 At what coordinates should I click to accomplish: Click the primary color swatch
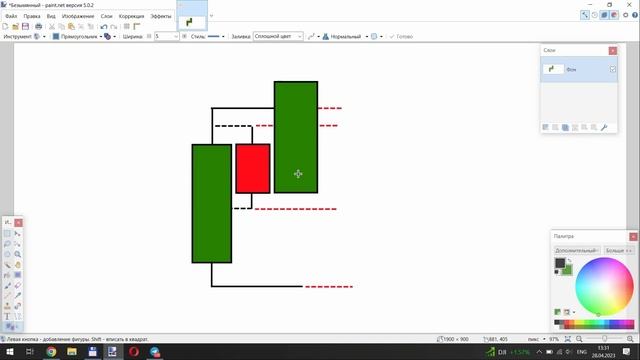(560, 263)
